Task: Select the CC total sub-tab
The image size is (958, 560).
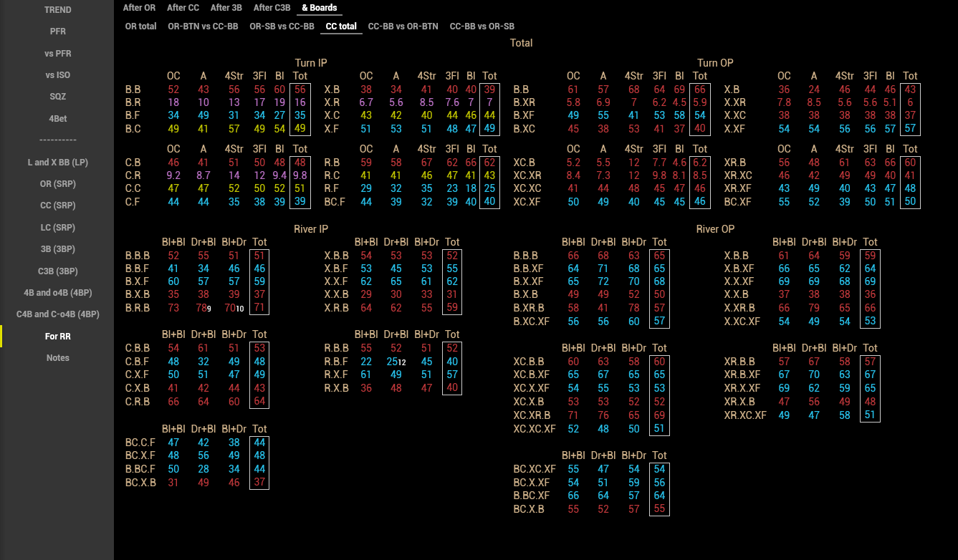Action: (x=341, y=26)
